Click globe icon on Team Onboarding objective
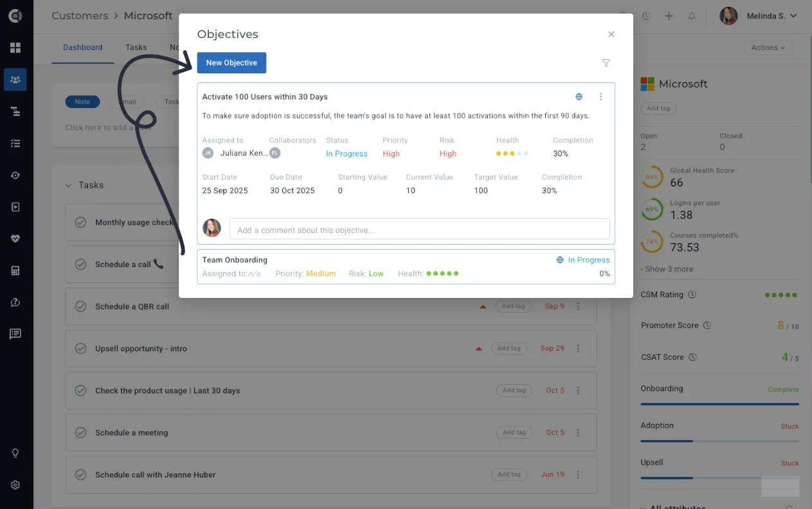The width and height of the screenshot is (812, 509). tap(560, 260)
